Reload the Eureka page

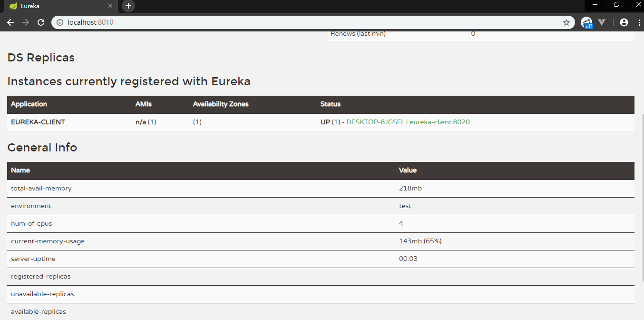[x=41, y=22]
